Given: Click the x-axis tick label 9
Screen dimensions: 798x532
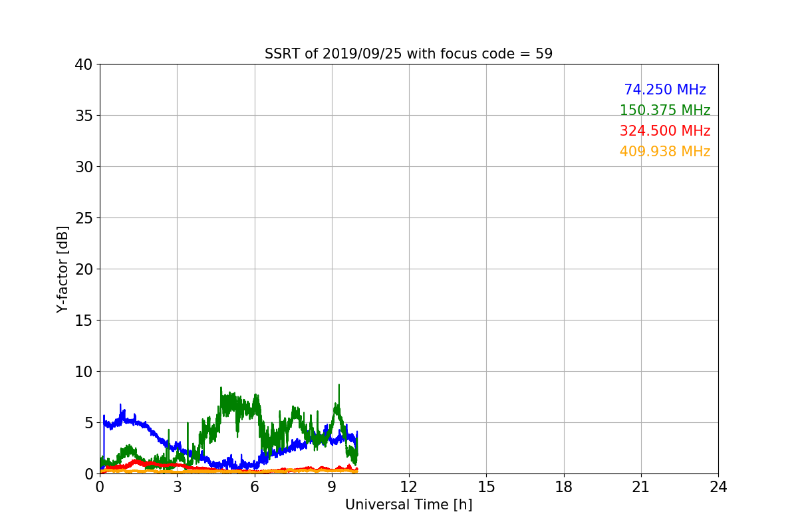Looking at the screenshot, I should [x=332, y=487].
